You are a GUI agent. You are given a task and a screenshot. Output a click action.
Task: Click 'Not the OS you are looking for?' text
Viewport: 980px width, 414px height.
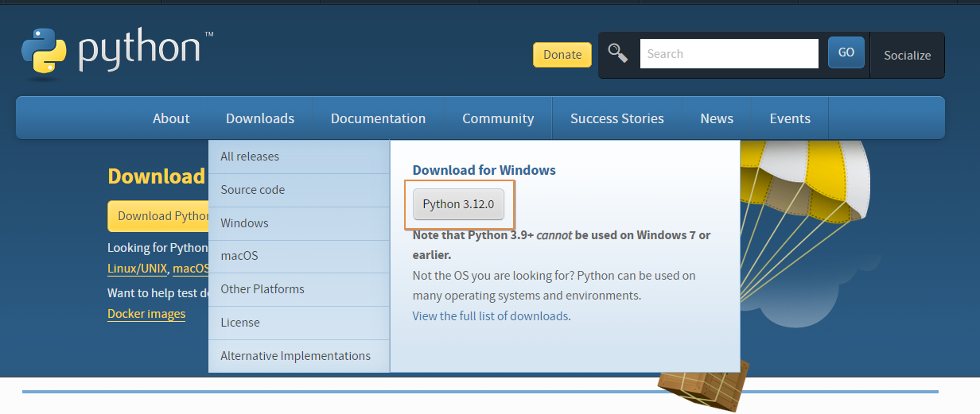(x=493, y=276)
